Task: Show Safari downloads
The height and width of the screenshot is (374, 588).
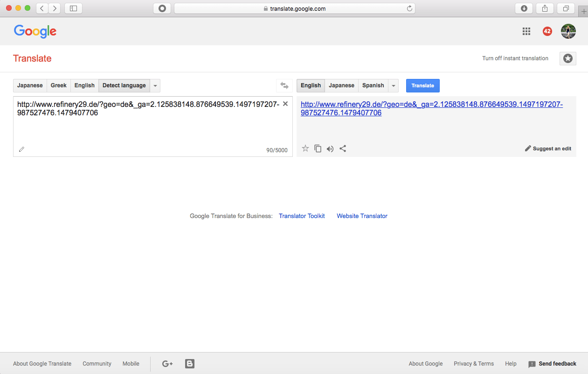Action: click(x=524, y=8)
